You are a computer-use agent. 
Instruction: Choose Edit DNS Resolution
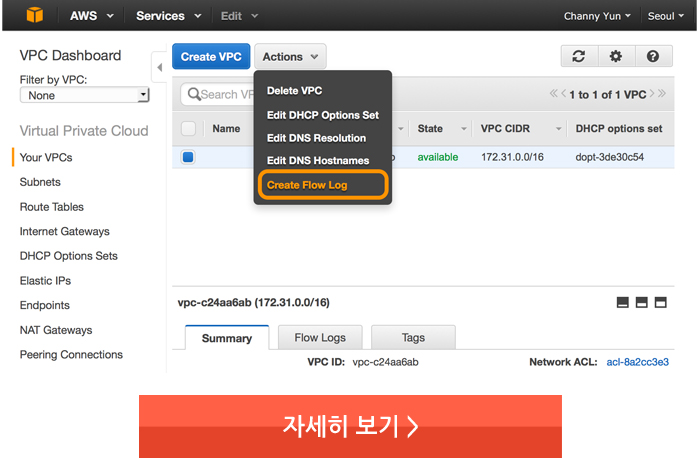click(316, 138)
